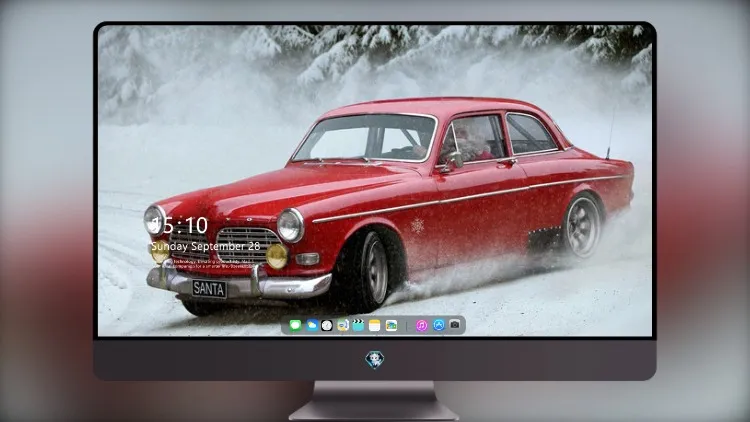Click the 15:10 clock widget

[179, 225]
